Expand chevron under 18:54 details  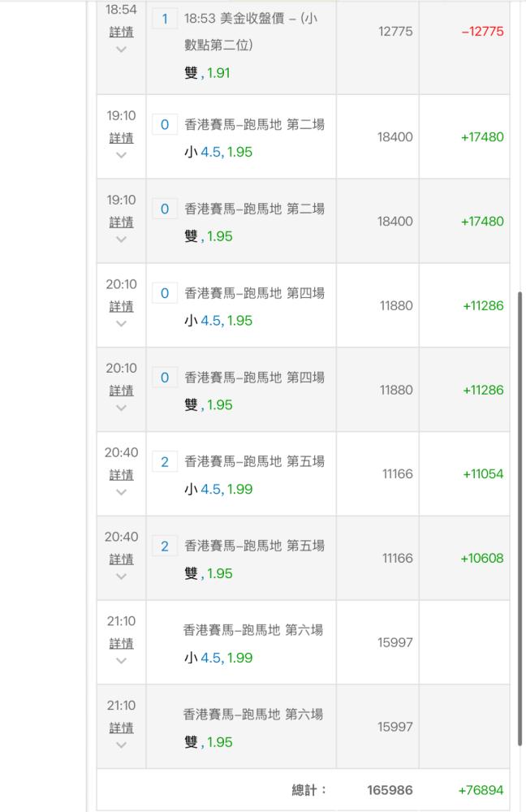pos(121,50)
